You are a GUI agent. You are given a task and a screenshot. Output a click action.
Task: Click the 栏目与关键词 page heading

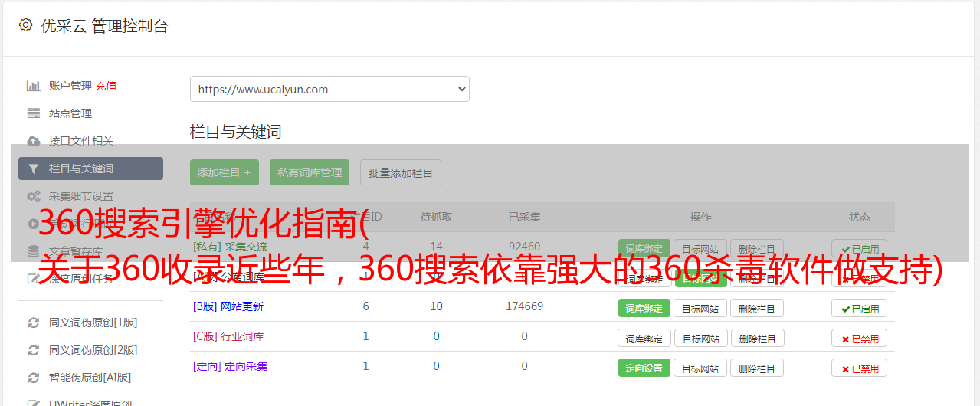tap(236, 132)
